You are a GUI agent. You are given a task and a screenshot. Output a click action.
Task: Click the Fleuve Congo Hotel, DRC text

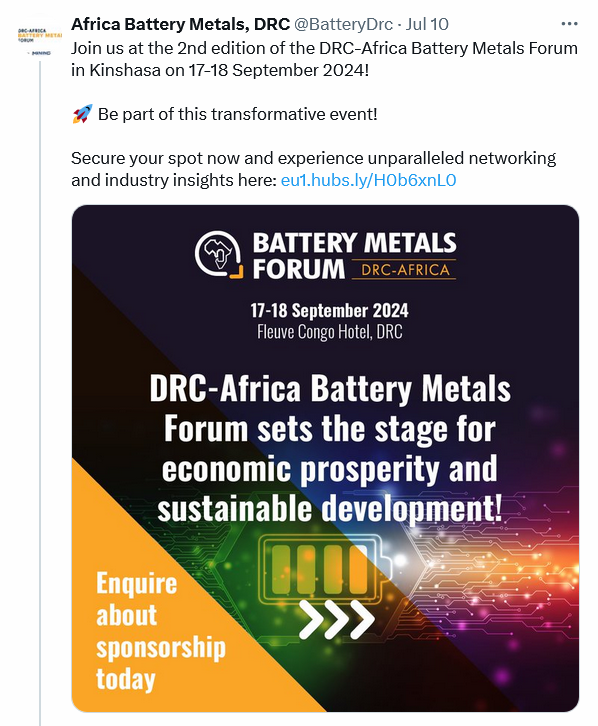330,332
